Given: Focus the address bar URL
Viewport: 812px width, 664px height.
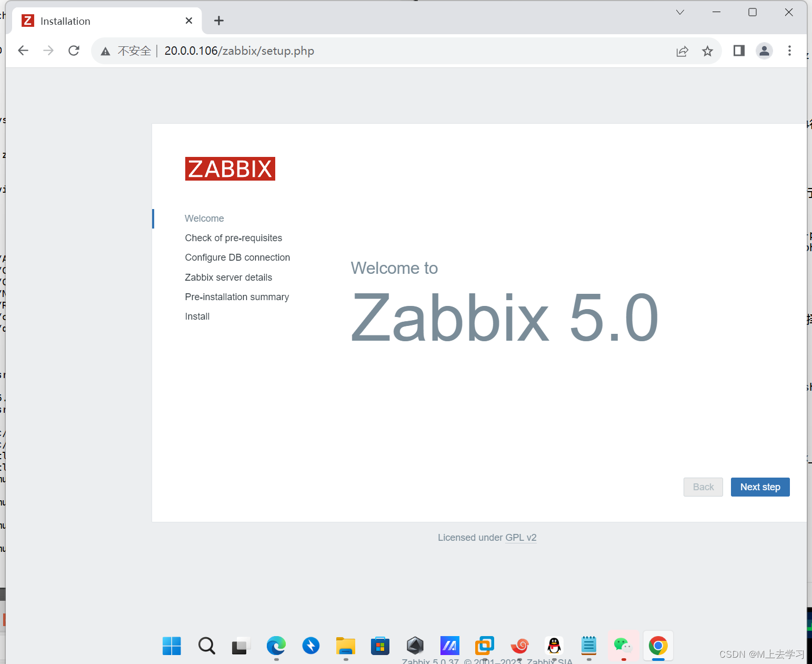Looking at the screenshot, I should 239,51.
